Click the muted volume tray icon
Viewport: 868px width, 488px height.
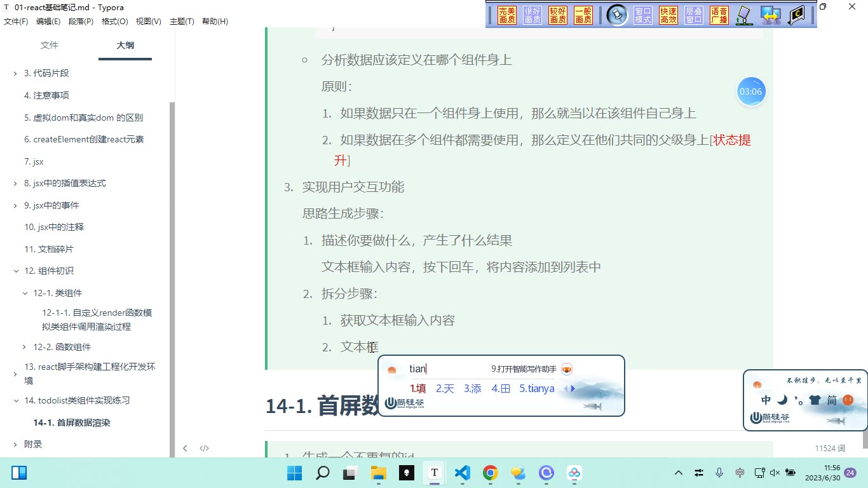775,473
